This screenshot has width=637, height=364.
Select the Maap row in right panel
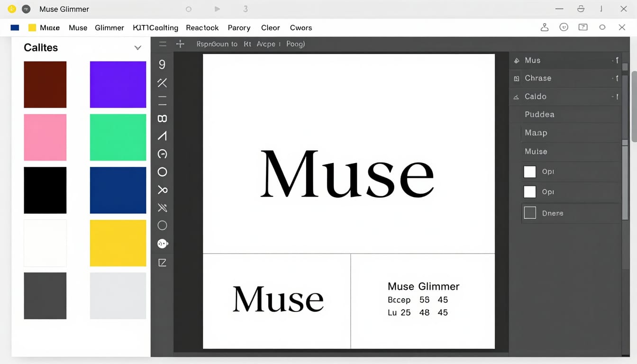coord(571,133)
